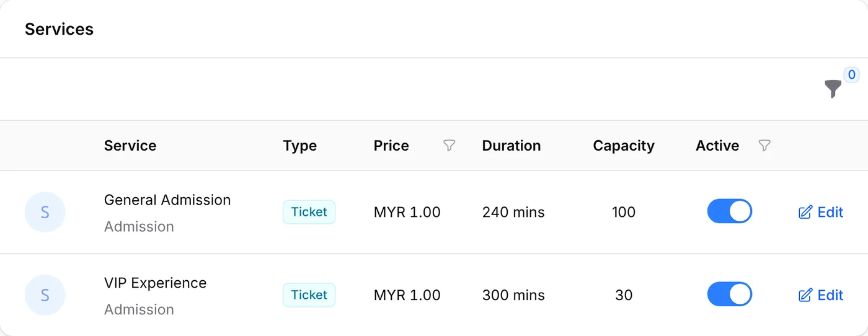Click the Duration column header
The width and height of the screenshot is (868, 336).
click(511, 146)
